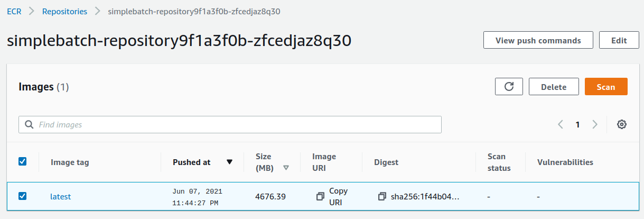Sort by Pushed at descending arrow
The width and height of the screenshot is (644, 219).
(x=229, y=162)
